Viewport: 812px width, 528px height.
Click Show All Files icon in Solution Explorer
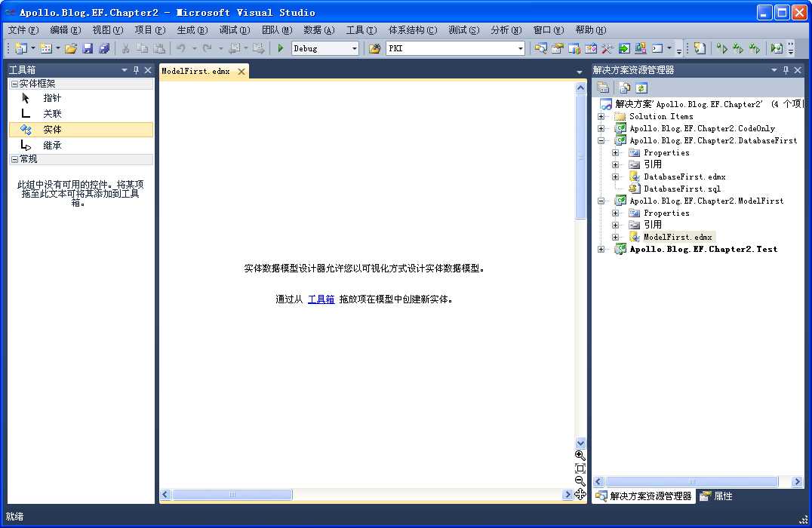[625, 87]
